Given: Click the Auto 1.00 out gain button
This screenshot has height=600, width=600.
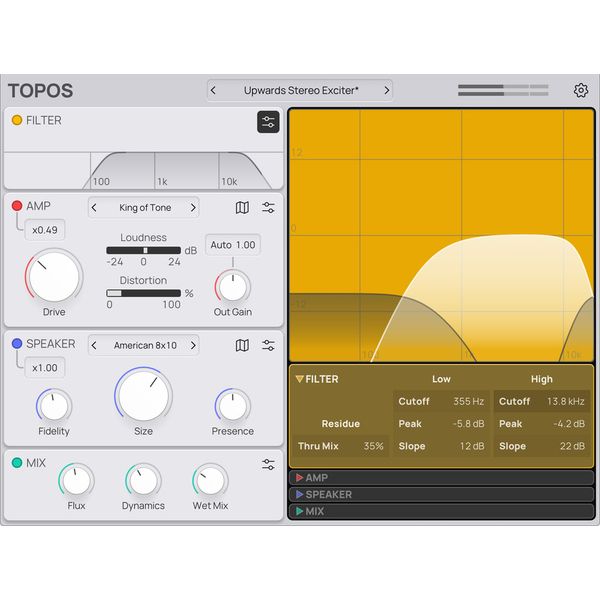Looking at the screenshot, I should [x=233, y=245].
